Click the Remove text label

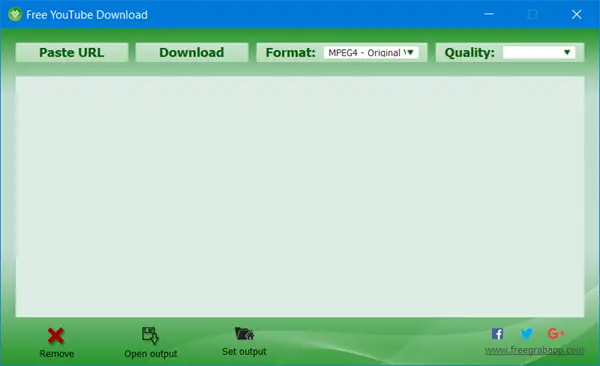click(x=57, y=354)
